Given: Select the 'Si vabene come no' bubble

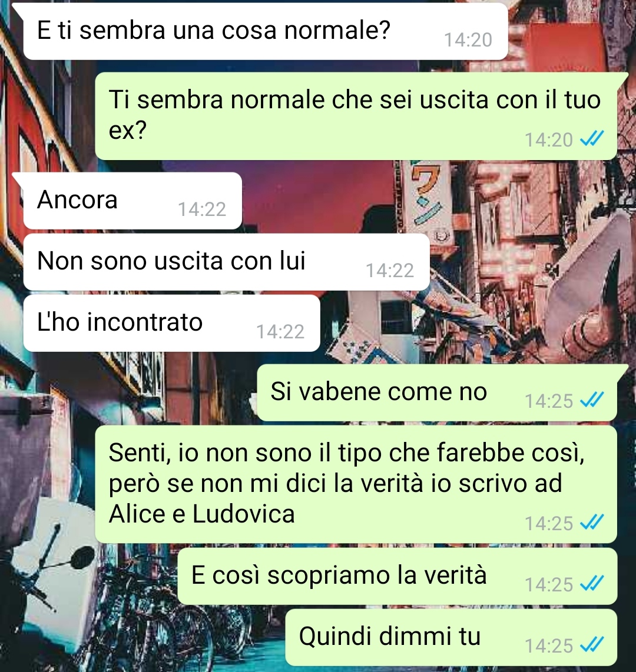Looking at the screenshot, I should click(436, 392).
